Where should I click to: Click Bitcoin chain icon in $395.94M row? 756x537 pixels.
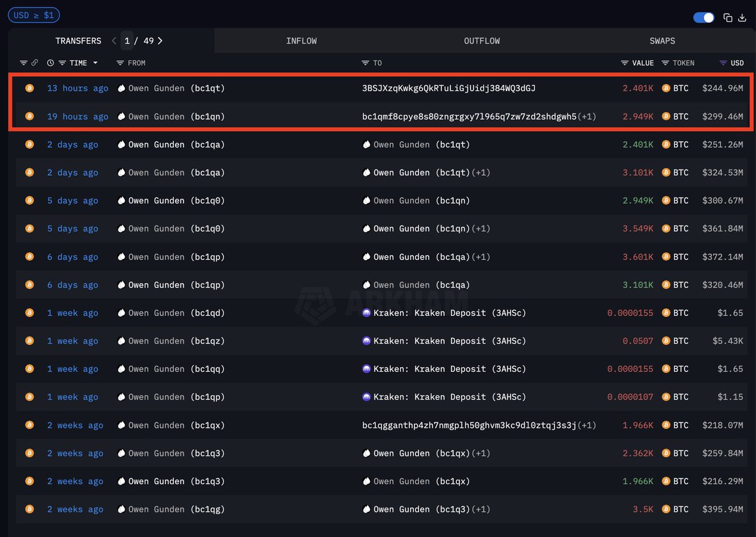(x=29, y=509)
